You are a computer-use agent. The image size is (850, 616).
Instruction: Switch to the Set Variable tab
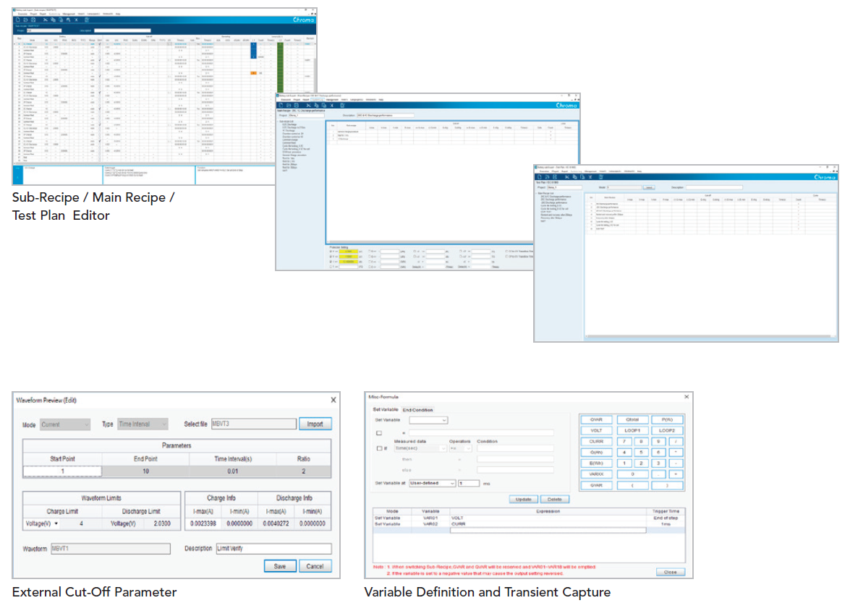(x=386, y=410)
